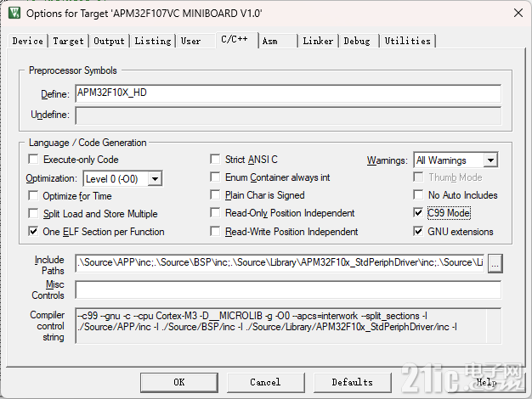Open the Optimization level dropdown
The image size is (532, 399).
click(x=155, y=178)
